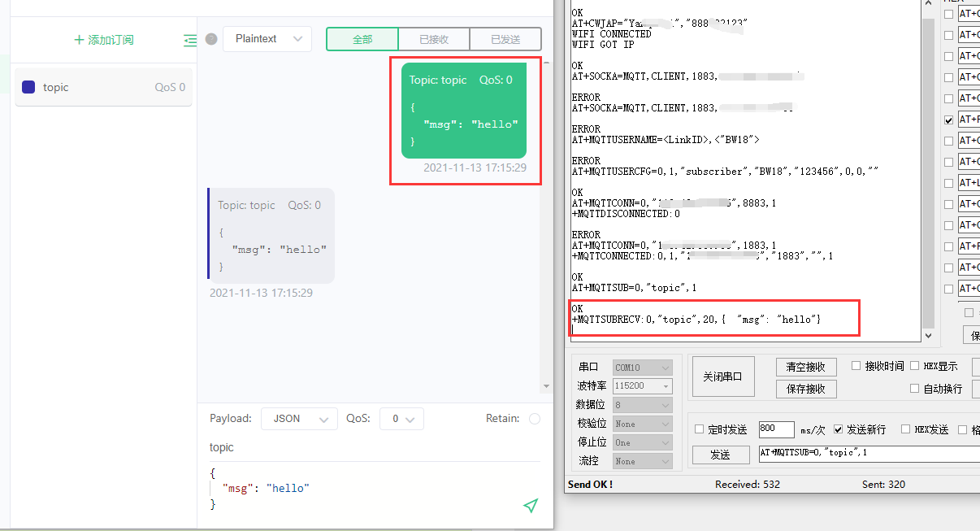Focus the topic input field in publish area
Viewport: 980px width, 531px height.
pos(375,447)
